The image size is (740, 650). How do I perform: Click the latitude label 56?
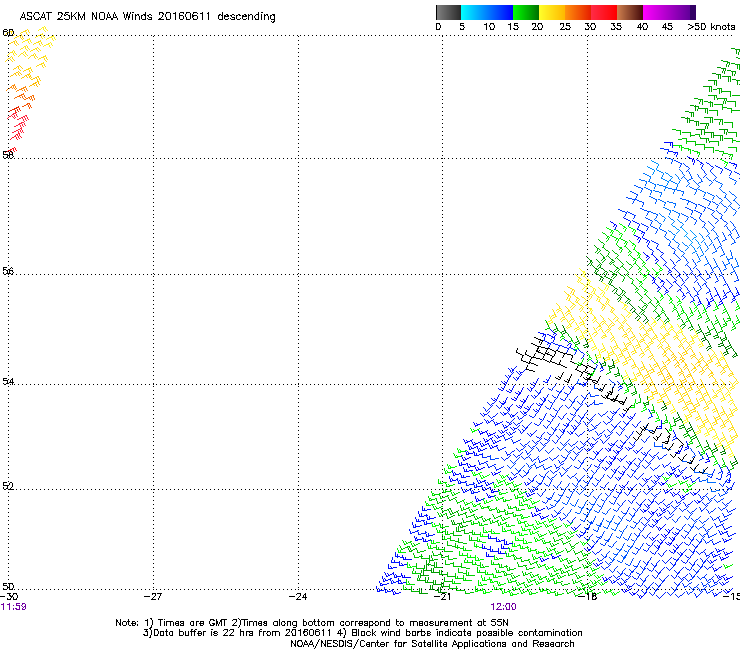(8, 271)
